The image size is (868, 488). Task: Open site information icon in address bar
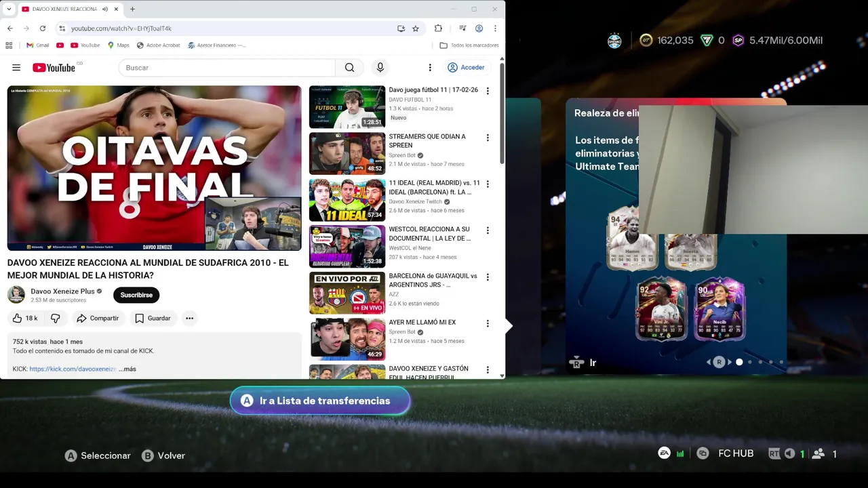(x=62, y=28)
